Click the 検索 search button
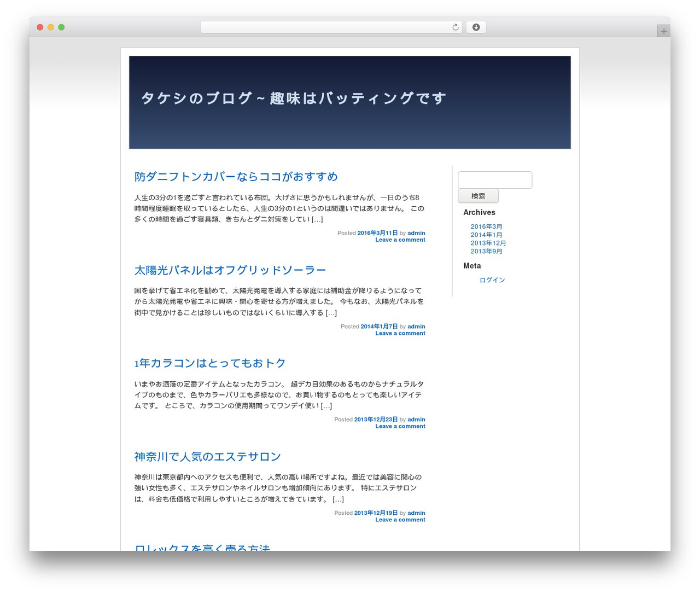 [x=478, y=196]
